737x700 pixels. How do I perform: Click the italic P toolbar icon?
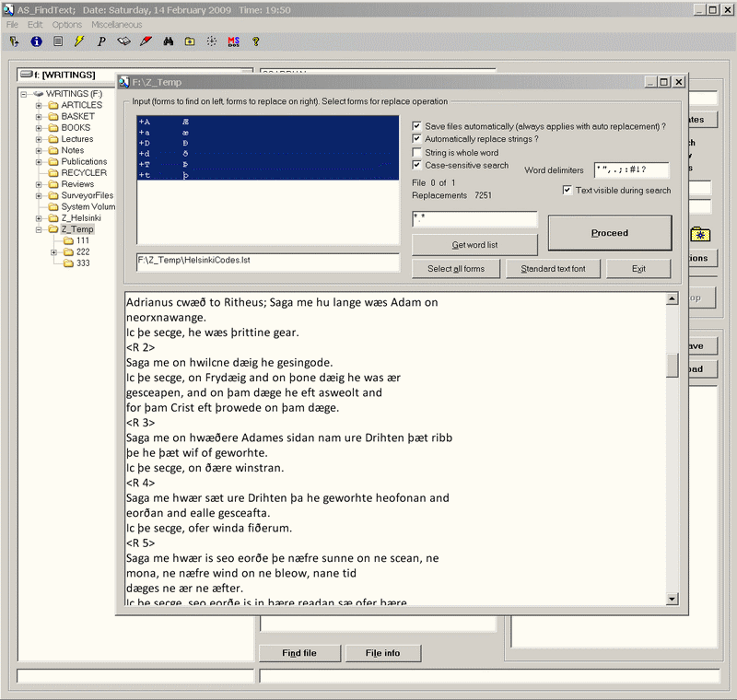click(x=101, y=41)
